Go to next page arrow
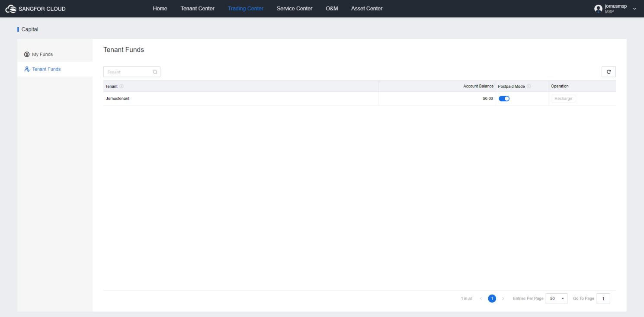The image size is (644, 317). [503, 299]
